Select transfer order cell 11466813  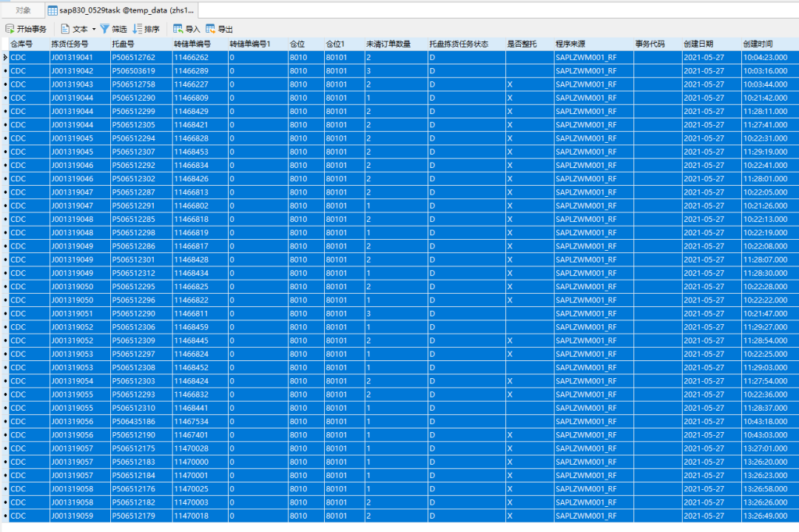(x=200, y=192)
